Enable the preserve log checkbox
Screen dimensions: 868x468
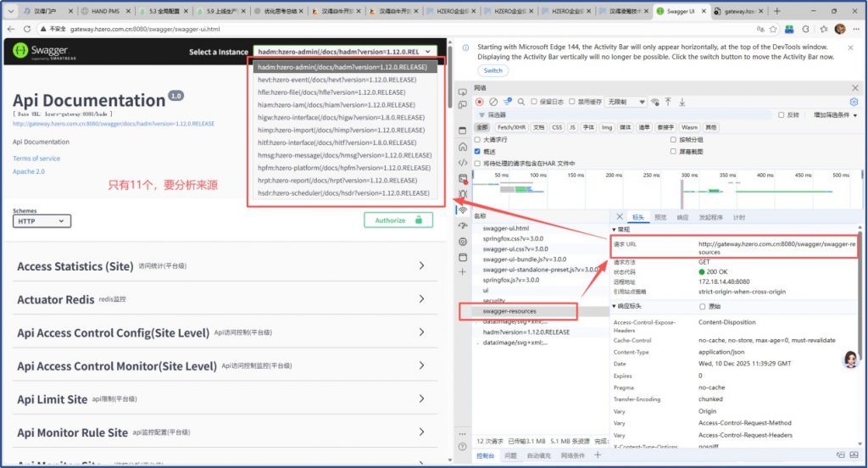pyautogui.click(x=535, y=102)
